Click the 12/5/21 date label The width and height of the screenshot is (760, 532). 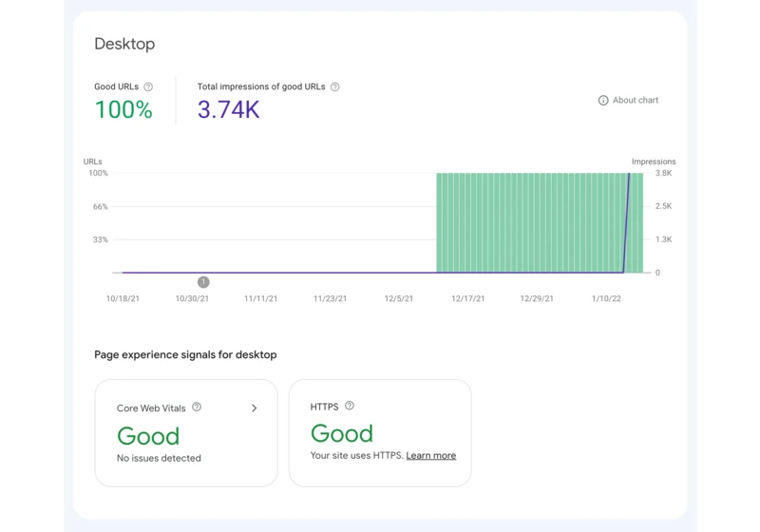[x=399, y=298]
